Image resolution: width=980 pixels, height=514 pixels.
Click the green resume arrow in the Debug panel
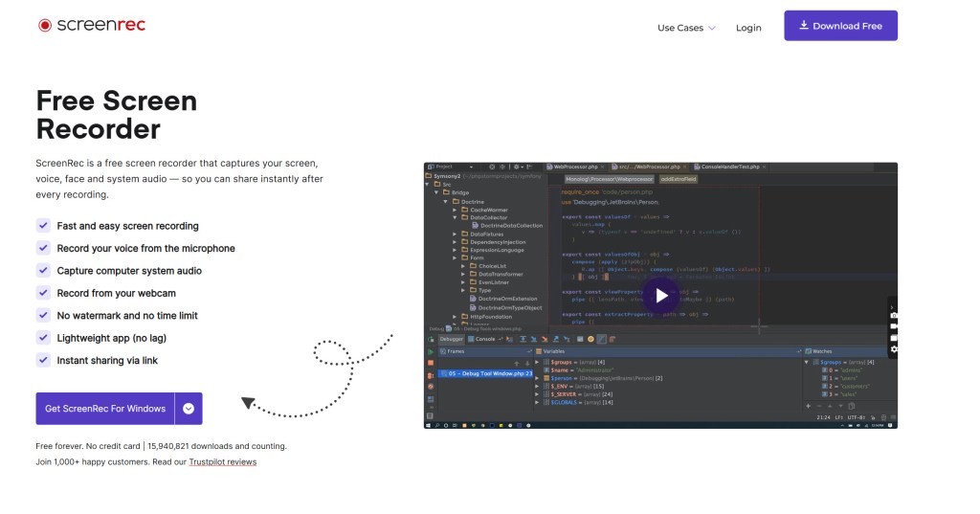tap(431, 352)
